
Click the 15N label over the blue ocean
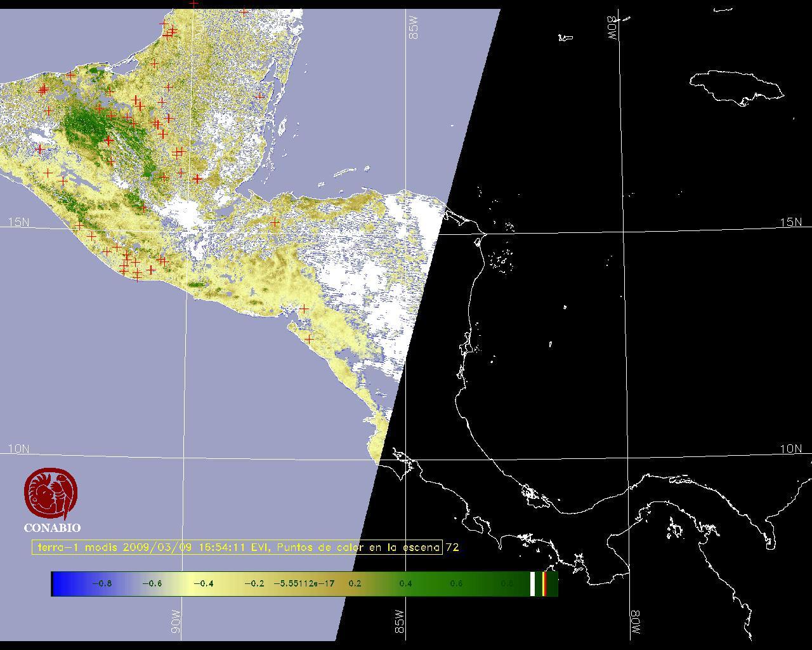pos(18,222)
